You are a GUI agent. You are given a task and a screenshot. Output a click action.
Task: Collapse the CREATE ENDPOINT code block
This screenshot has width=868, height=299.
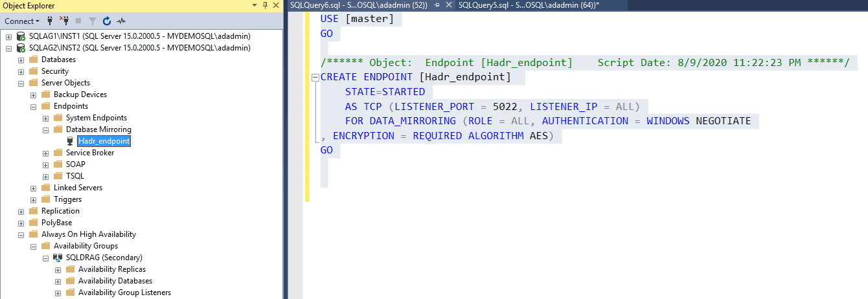[x=315, y=78]
